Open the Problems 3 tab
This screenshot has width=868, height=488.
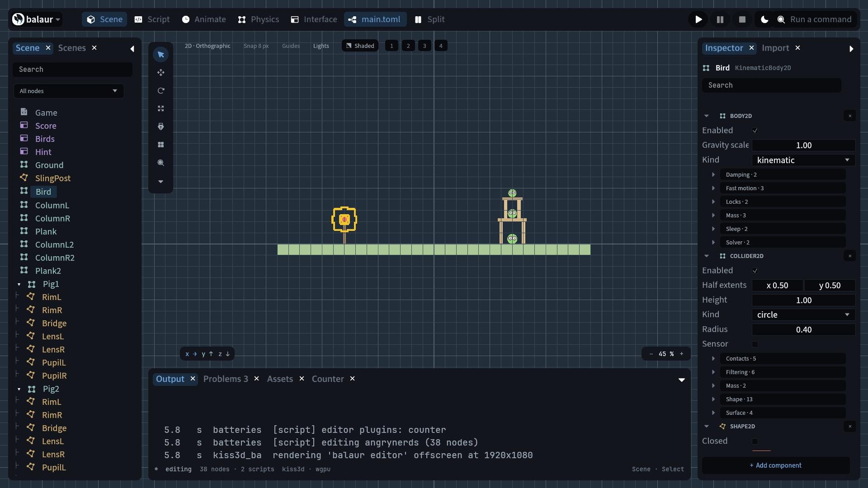pos(226,379)
